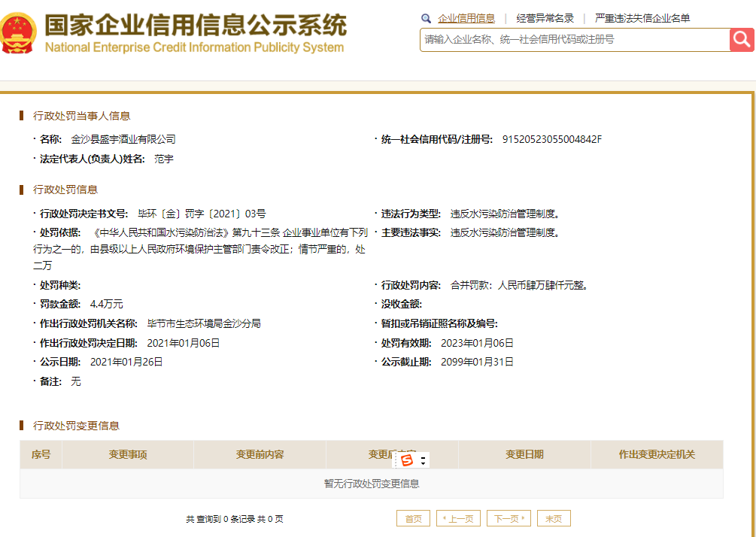Click the 违法行为类型 value text
Image resolution: width=756 pixels, height=537 pixels.
506,214
